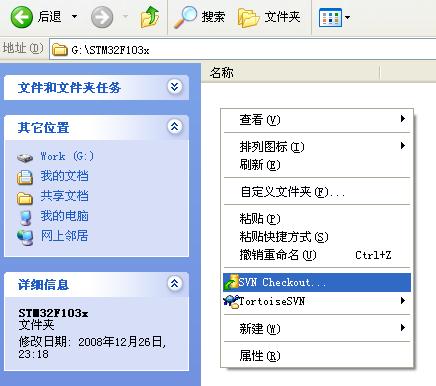
Task: Open 我的电脑 link
Action: pos(64,216)
